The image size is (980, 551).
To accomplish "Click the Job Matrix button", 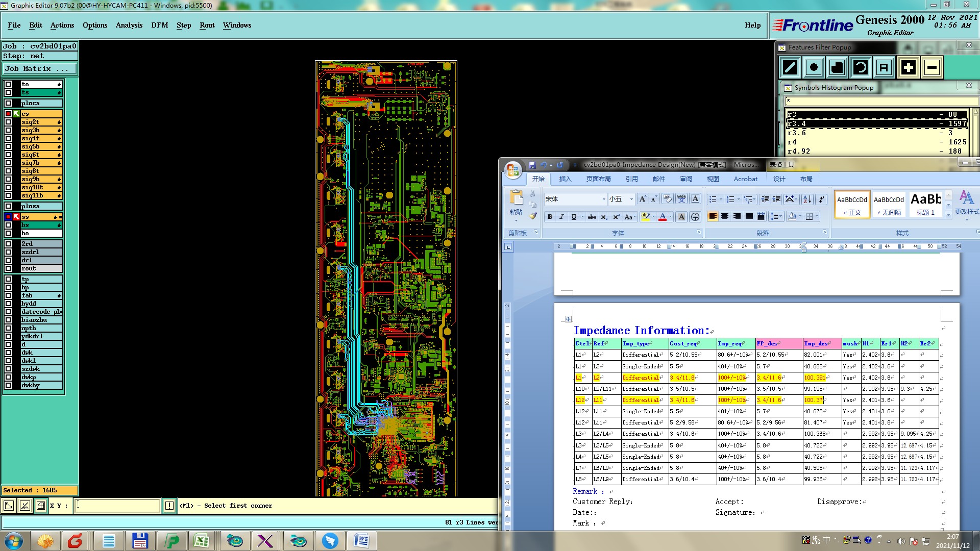I will pyautogui.click(x=40, y=68).
